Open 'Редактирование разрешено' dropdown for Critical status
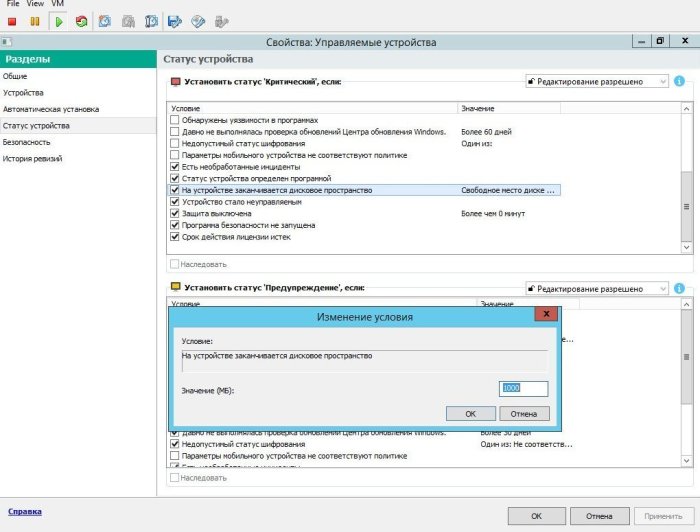The height and width of the screenshot is (532, 700). click(597, 82)
